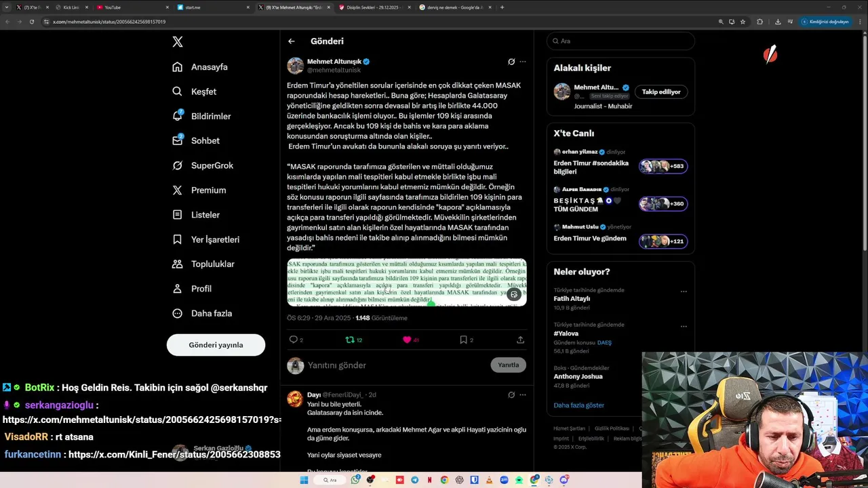Open more options for #Yalova trend
Screen dimensions: 868x488
point(684,327)
